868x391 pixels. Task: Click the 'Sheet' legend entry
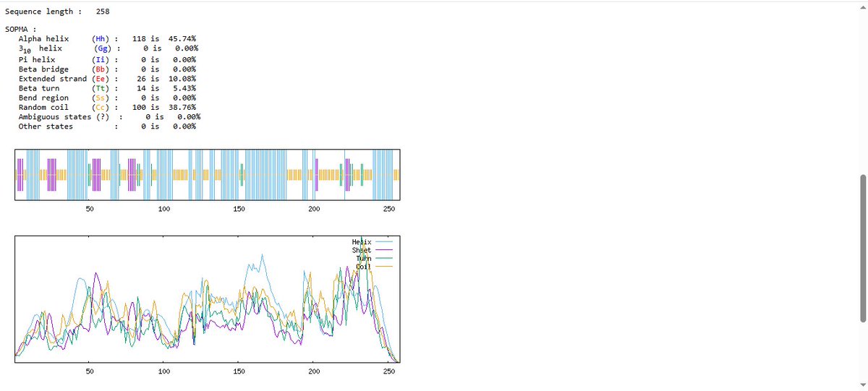click(372, 250)
